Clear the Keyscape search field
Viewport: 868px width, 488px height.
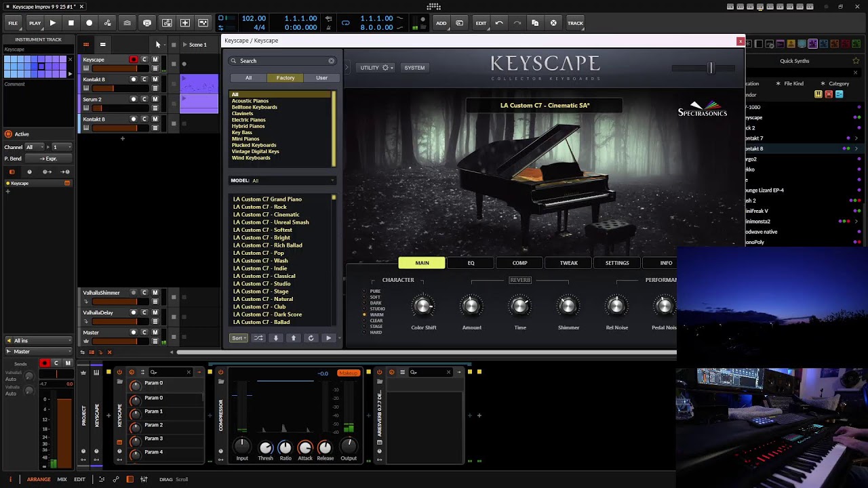coord(331,61)
